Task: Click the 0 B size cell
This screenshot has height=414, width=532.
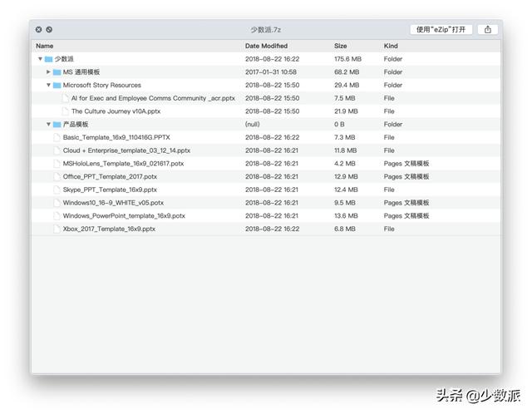Action: 339,124
